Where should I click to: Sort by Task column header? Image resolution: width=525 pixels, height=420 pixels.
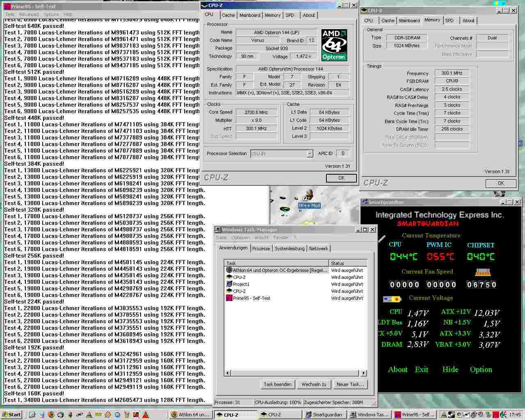coord(276,263)
